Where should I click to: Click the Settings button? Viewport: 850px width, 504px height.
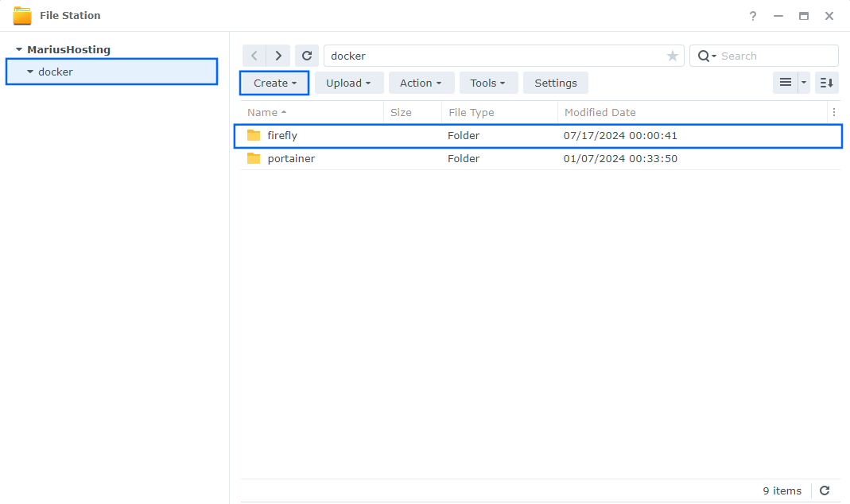[555, 83]
